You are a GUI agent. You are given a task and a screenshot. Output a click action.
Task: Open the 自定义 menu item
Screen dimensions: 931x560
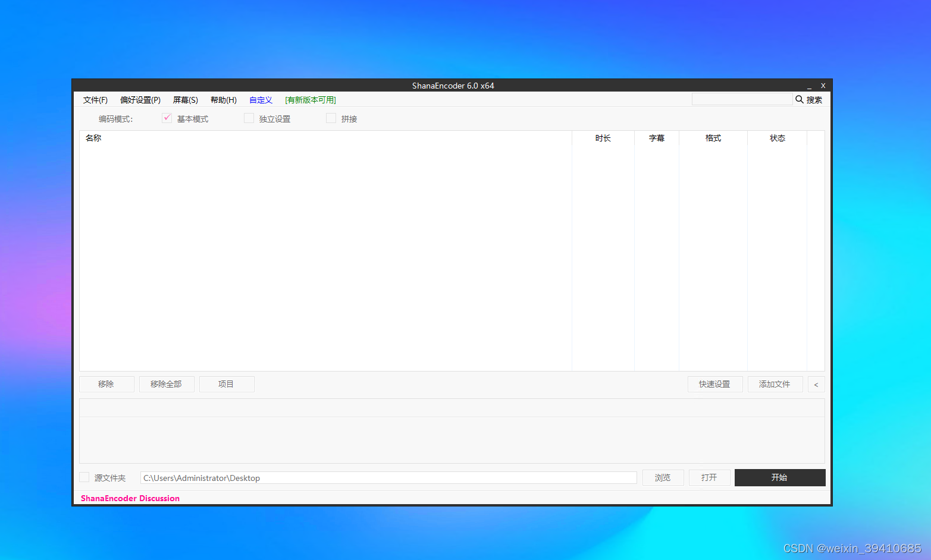(x=261, y=100)
